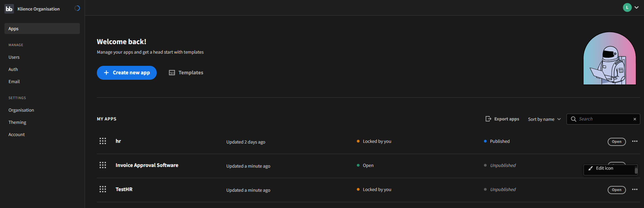
Task: Click the Invoice Approval Software grid icon
Action: 103,165
